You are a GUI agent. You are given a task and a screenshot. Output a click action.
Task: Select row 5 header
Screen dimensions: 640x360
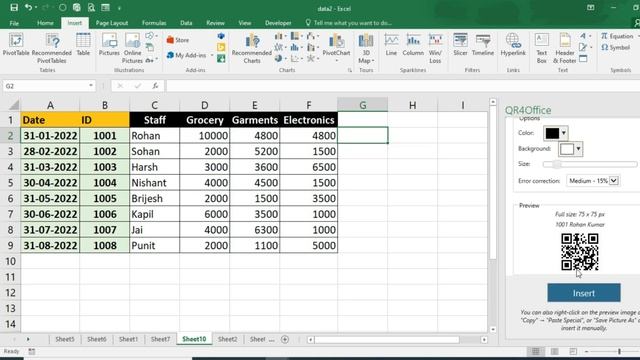10,182
